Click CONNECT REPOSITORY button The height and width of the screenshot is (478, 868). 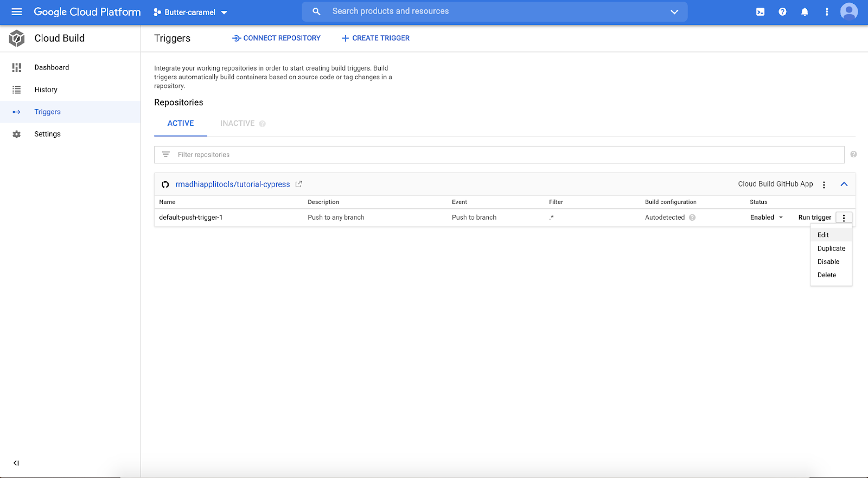tap(276, 38)
